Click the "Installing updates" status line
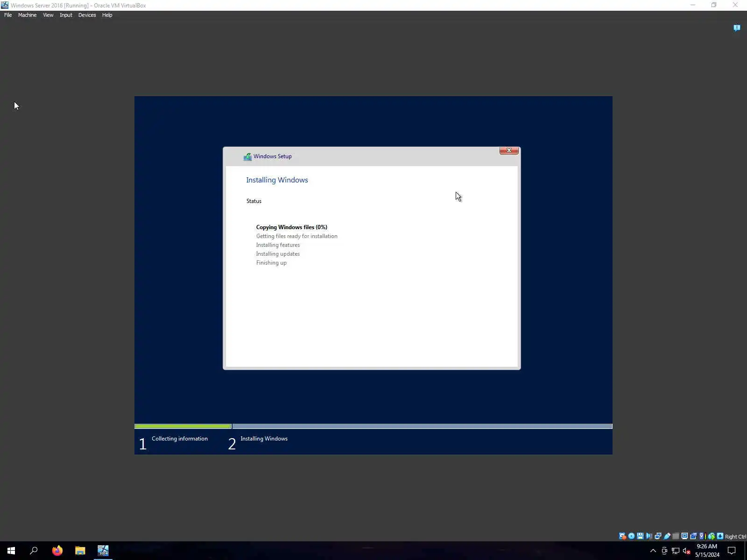Image resolution: width=747 pixels, height=560 pixels. pyautogui.click(x=278, y=254)
